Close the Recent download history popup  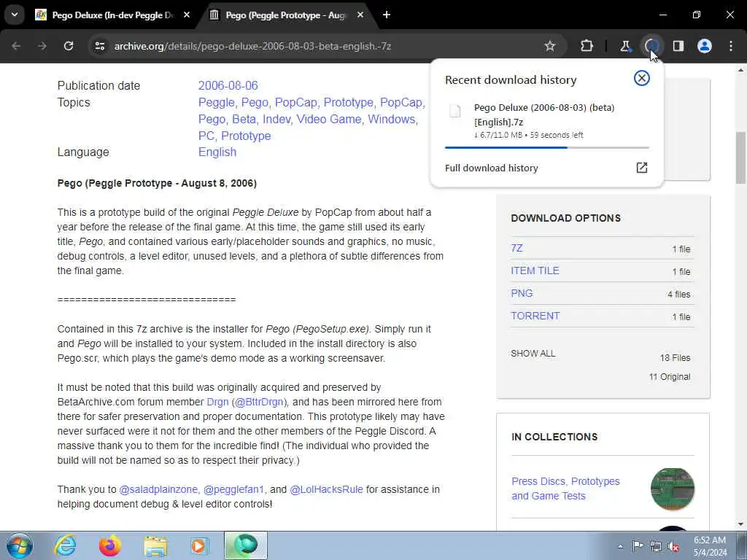click(x=642, y=78)
